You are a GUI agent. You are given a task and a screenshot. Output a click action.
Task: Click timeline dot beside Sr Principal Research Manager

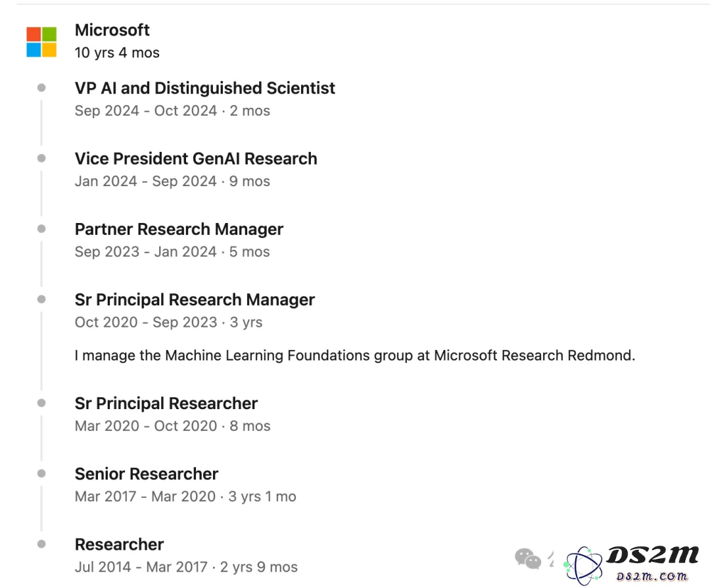click(x=41, y=299)
